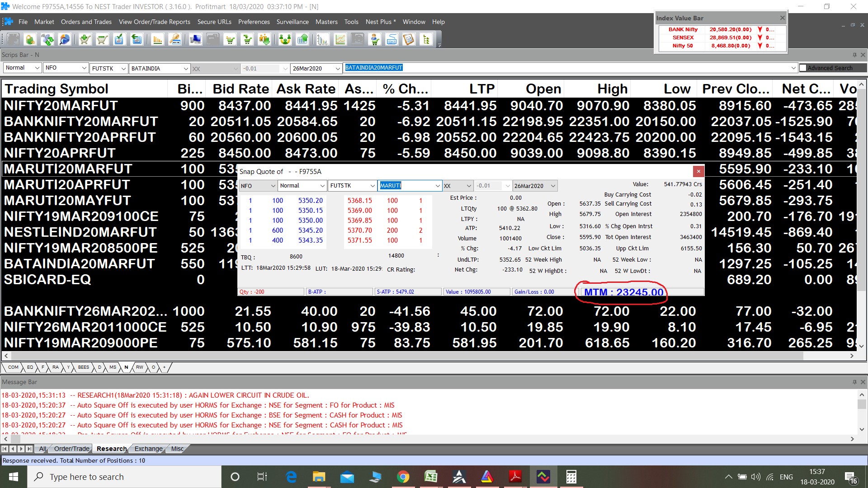
Task: Click the small yellow cart order book icon
Action: [231, 40]
